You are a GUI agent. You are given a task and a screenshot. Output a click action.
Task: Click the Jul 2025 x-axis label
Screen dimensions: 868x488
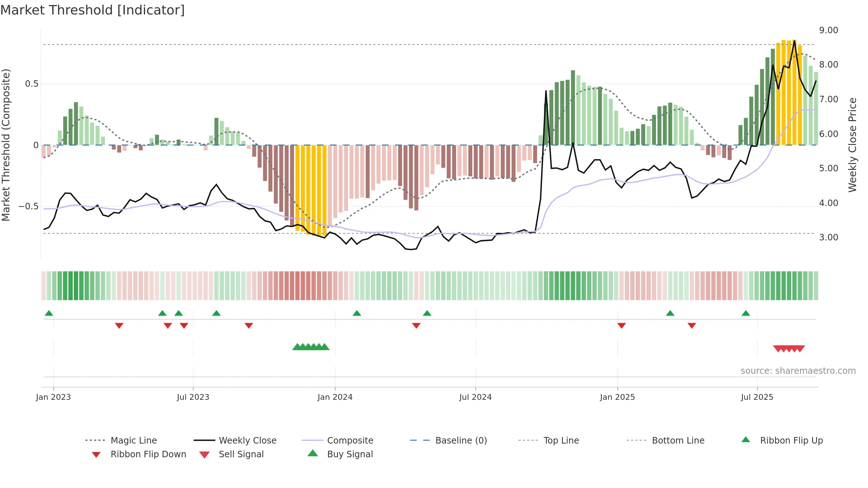point(757,397)
